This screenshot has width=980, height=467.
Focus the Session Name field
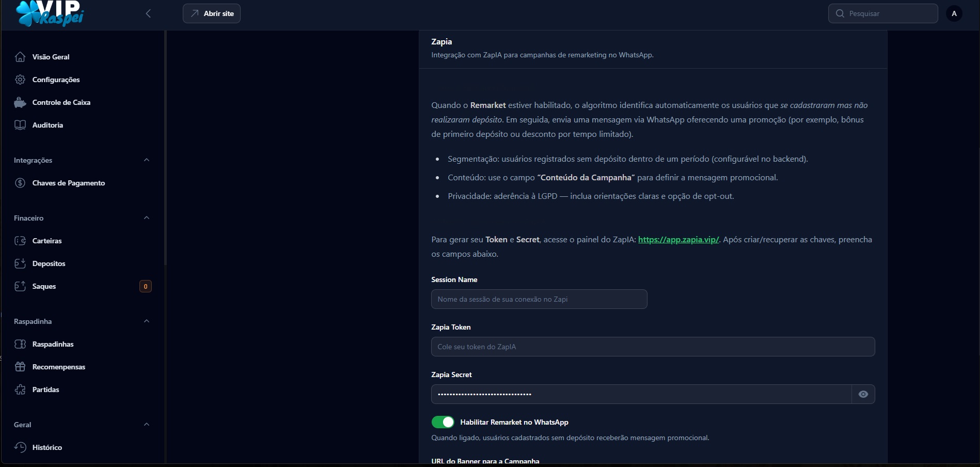click(539, 299)
